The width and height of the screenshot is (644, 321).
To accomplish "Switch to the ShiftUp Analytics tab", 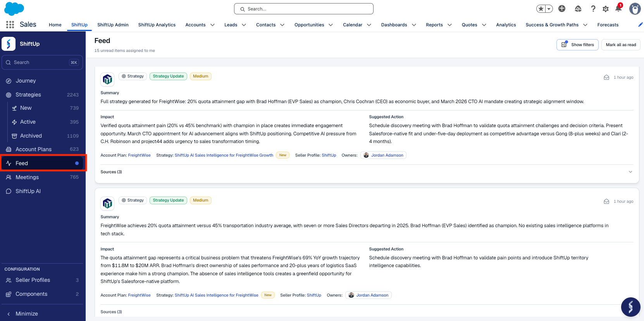I will click(x=157, y=25).
